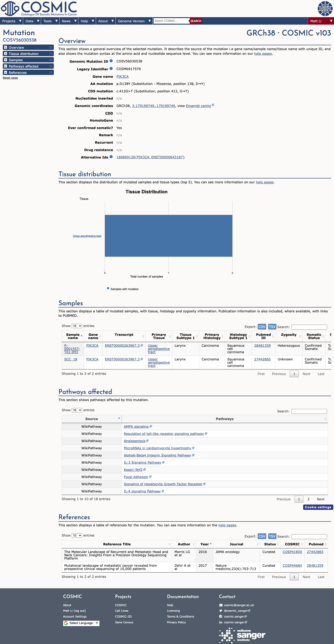Open the News menu

(x=69, y=21)
